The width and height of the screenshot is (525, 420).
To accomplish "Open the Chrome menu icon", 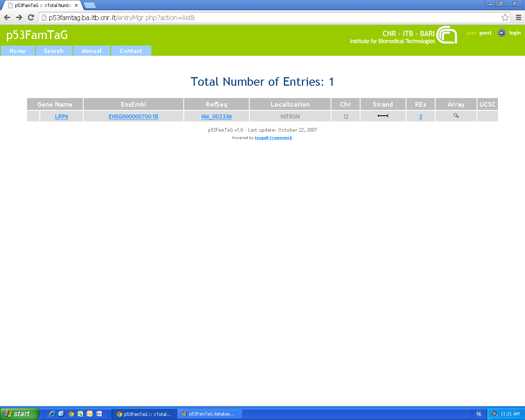I will coord(518,18).
